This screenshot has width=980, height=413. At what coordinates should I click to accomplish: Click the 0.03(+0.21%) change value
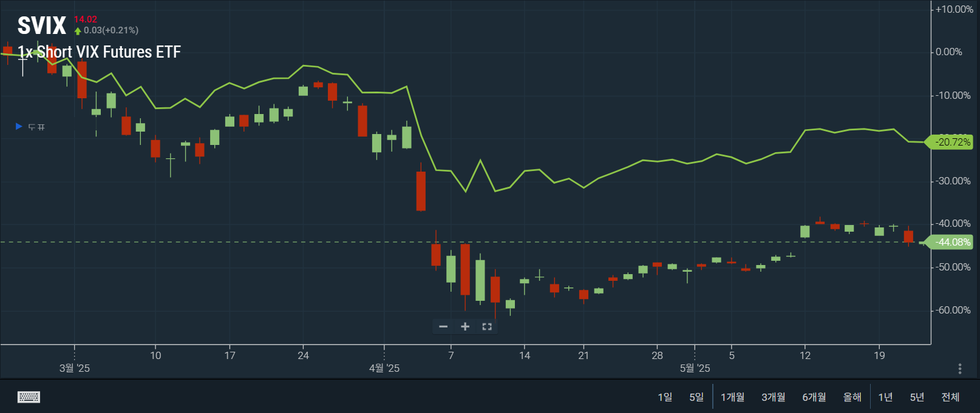[x=111, y=30]
